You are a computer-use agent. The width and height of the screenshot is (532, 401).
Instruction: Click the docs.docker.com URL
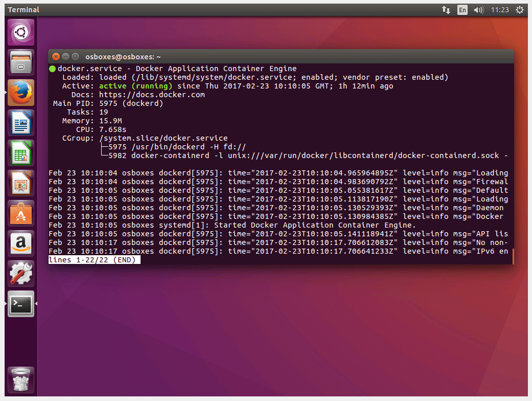(x=152, y=95)
